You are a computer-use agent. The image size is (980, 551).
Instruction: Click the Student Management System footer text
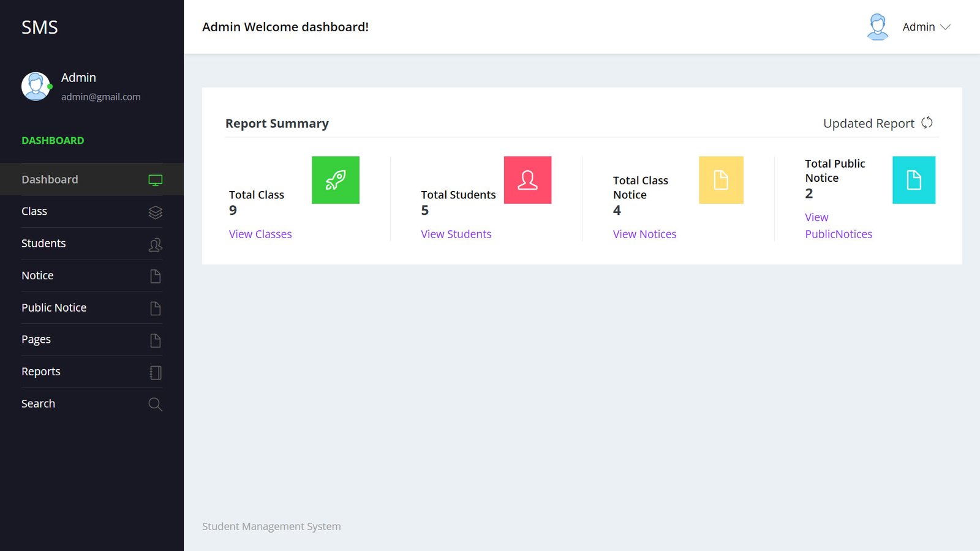[271, 527]
